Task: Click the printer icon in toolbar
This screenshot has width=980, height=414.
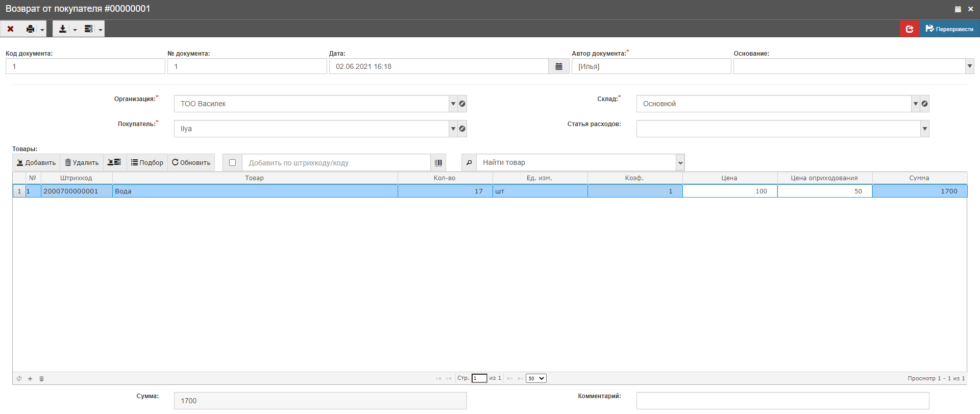Action: coord(31,29)
